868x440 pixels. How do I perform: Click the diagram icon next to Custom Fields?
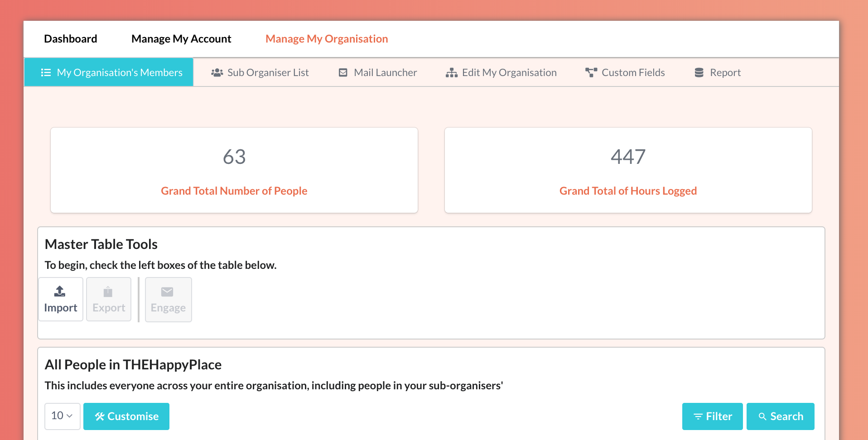(x=591, y=72)
